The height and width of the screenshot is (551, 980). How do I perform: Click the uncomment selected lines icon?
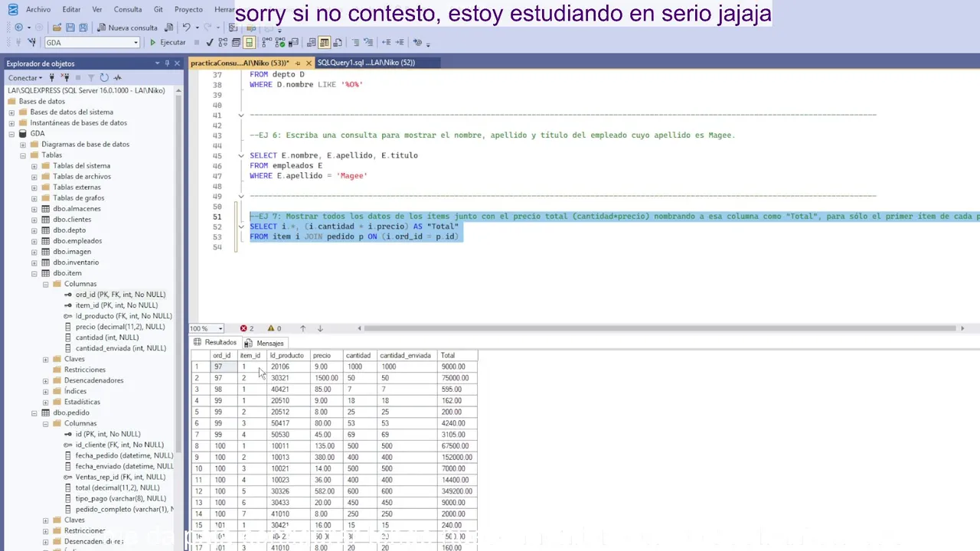(x=368, y=43)
